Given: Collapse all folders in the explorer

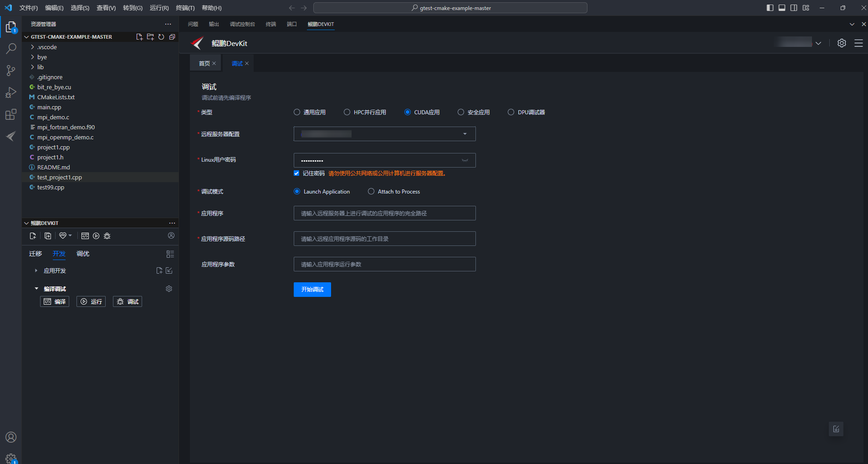Looking at the screenshot, I should [x=172, y=37].
